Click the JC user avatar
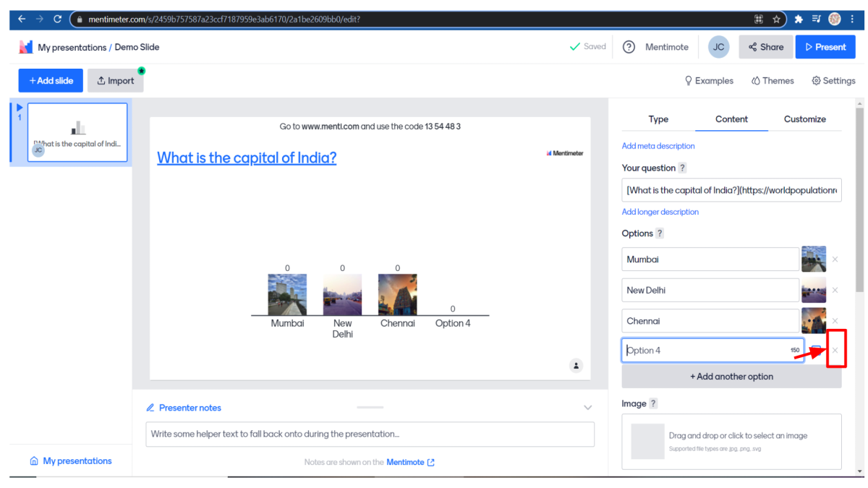Image resolution: width=868 pixels, height=488 pixels. 718,47
